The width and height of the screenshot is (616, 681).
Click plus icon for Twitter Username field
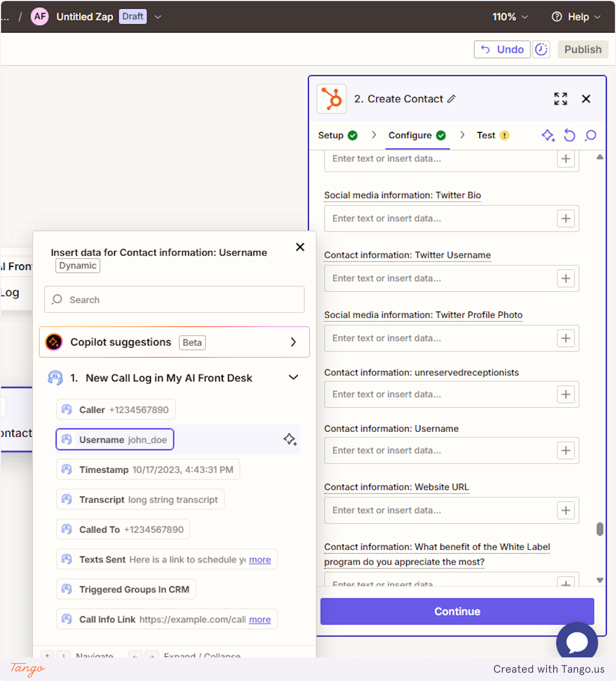coord(566,279)
